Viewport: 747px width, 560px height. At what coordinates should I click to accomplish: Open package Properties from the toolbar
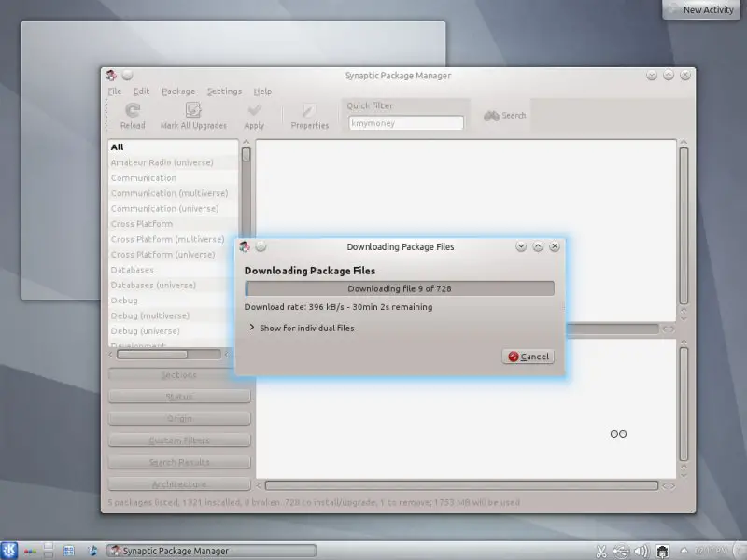coord(309,117)
